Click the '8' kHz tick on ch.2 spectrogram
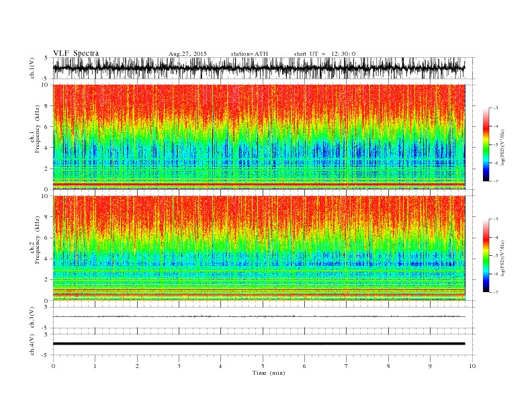Image resolution: width=532 pixels, height=411 pixels. point(47,217)
